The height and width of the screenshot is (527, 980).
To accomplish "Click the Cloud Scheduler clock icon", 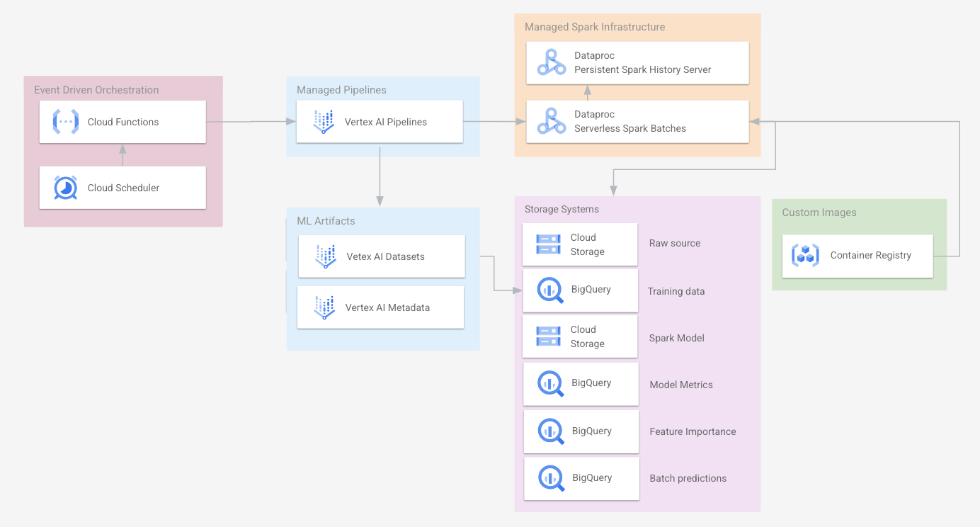I will pyautogui.click(x=66, y=188).
